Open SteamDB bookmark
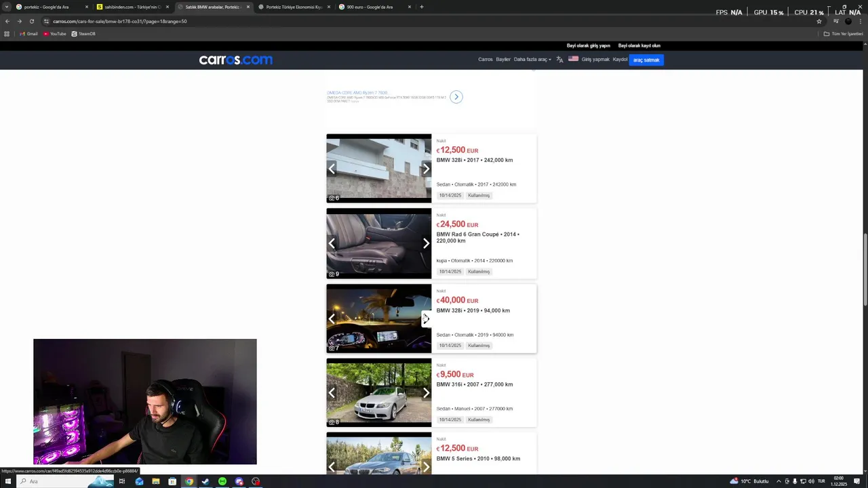 tap(83, 34)
